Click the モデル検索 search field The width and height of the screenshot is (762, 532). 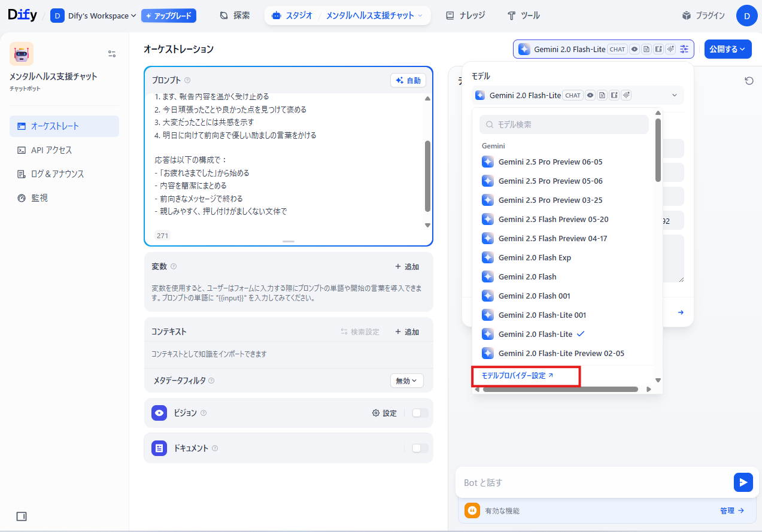click(564, 124)
